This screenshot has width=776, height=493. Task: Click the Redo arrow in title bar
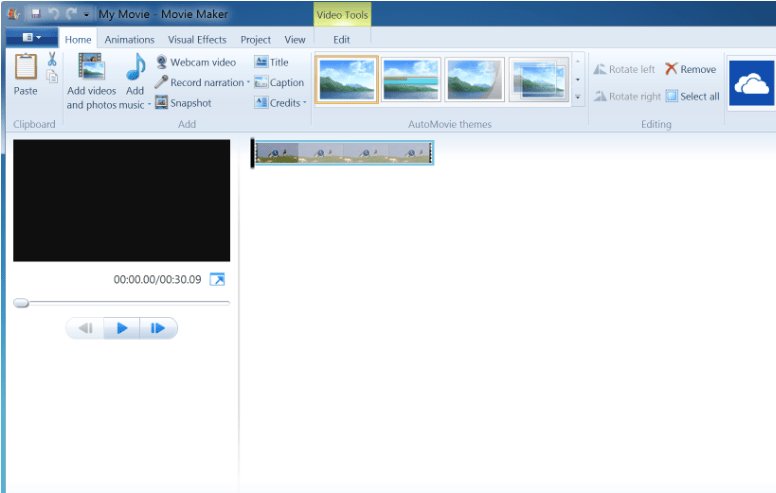coord(71,14)
